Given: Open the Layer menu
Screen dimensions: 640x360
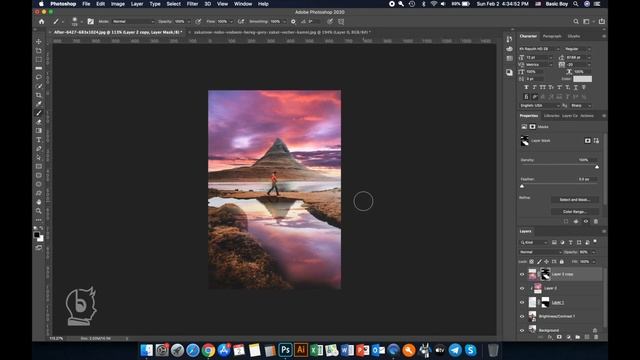Looking at the screenshot, I should click(137, 4).
